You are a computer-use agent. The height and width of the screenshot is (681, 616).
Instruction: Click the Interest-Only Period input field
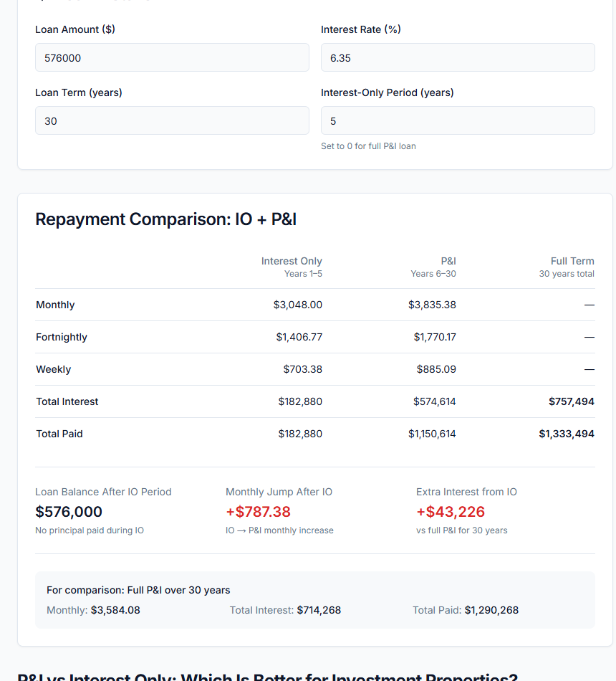click(458, 120)
